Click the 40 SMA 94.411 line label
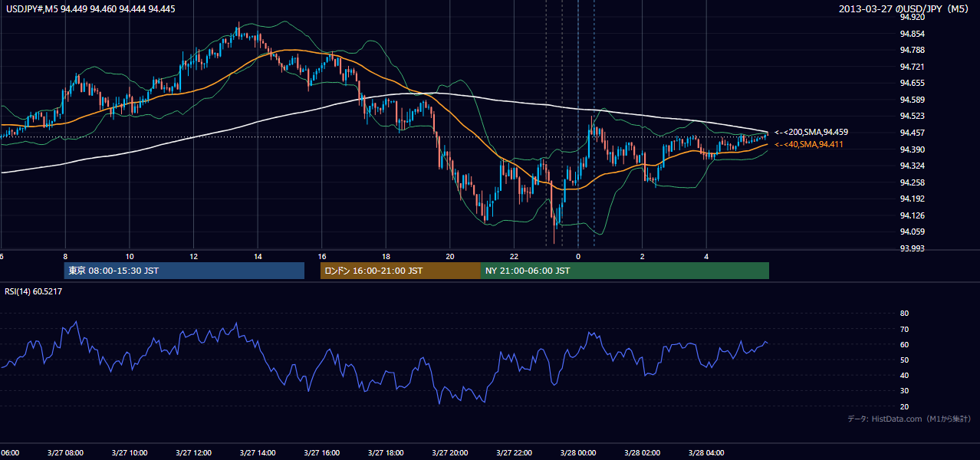 pyautogui.click(x=808, y=144)
